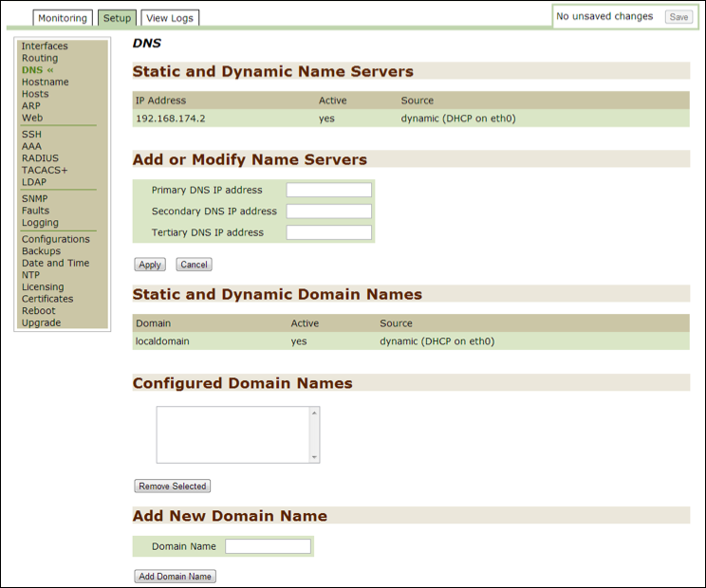
Task: Select the Setup tab
Action: [x=117, y=18]
